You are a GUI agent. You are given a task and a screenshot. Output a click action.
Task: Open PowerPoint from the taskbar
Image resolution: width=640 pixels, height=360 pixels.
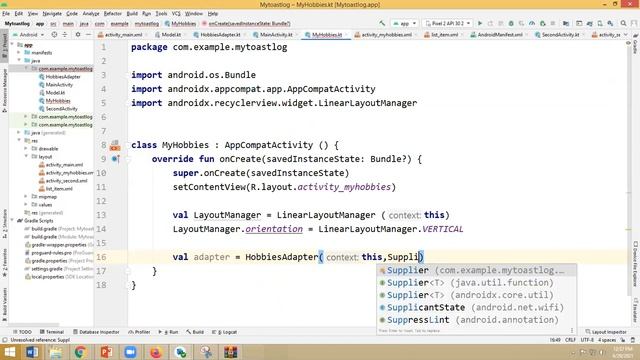(x=106, y=352)
